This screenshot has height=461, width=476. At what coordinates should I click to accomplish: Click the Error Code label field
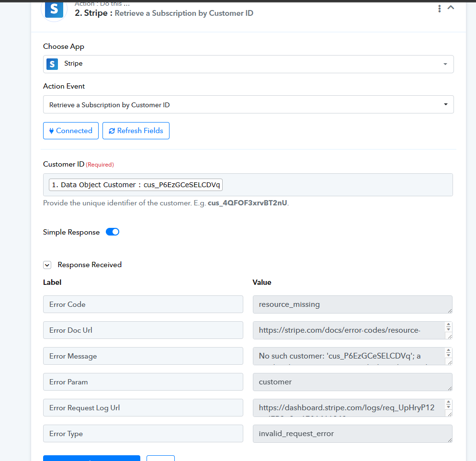[143, 304]
